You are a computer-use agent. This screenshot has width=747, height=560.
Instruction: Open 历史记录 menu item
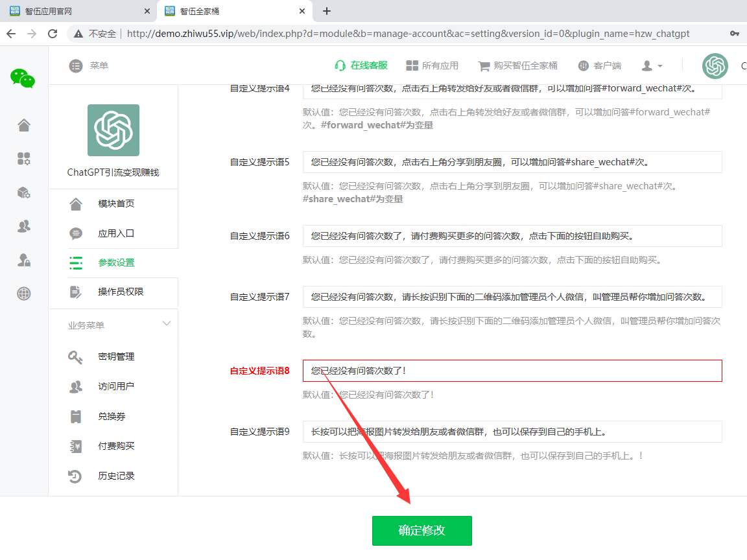116,476
